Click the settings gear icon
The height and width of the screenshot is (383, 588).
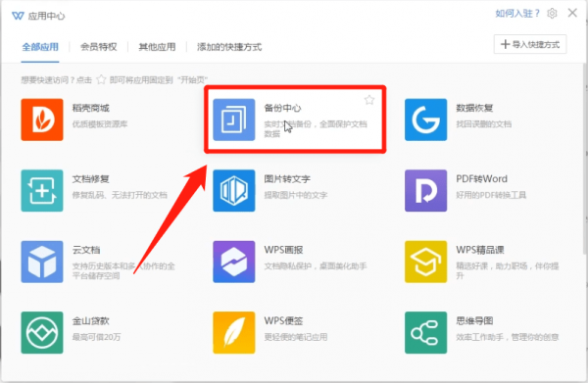tap(552, 14)
